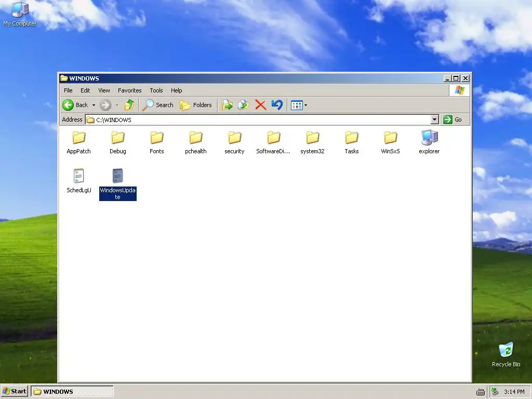Click the Undo toolbar icon
The image size is (532, 399).
coord(277,105)
